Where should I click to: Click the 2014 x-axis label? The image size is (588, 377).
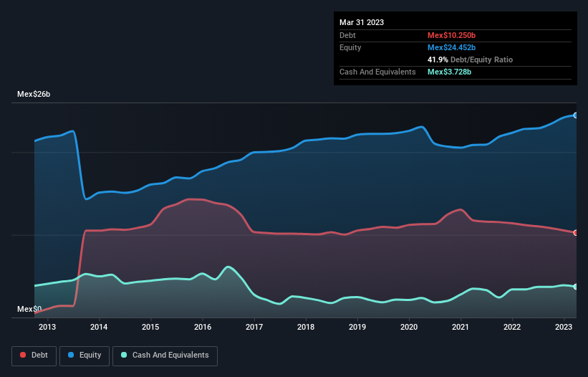(99, 327)
